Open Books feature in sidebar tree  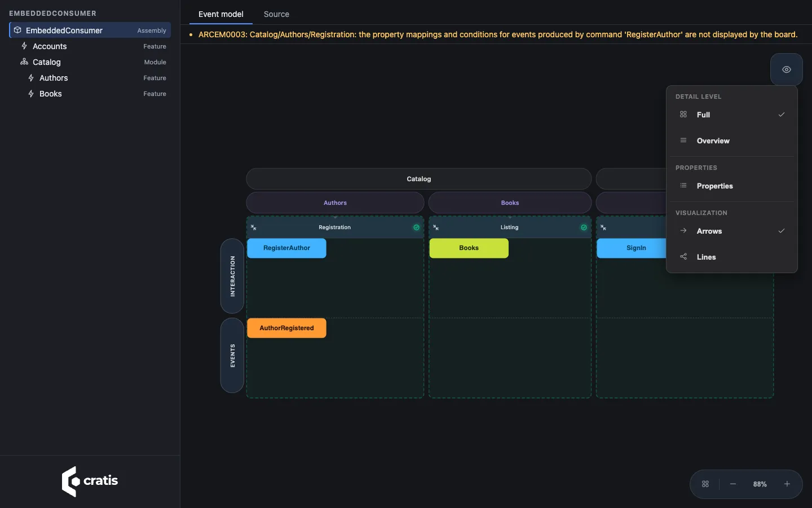[90, 94]
